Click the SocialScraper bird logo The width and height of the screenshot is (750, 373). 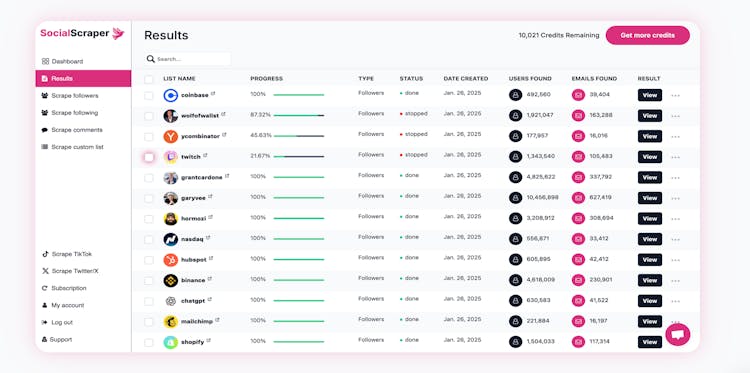(x=118, y=33)
